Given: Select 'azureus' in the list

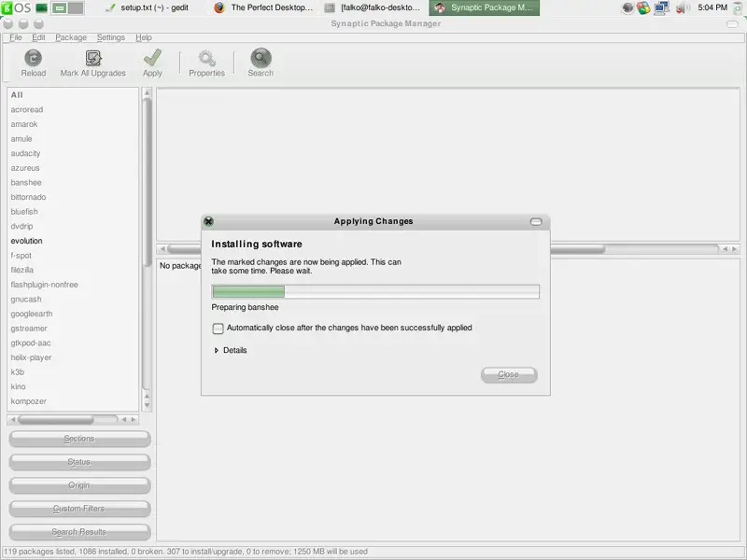Looking at the screenshot, I should point(73,168).
